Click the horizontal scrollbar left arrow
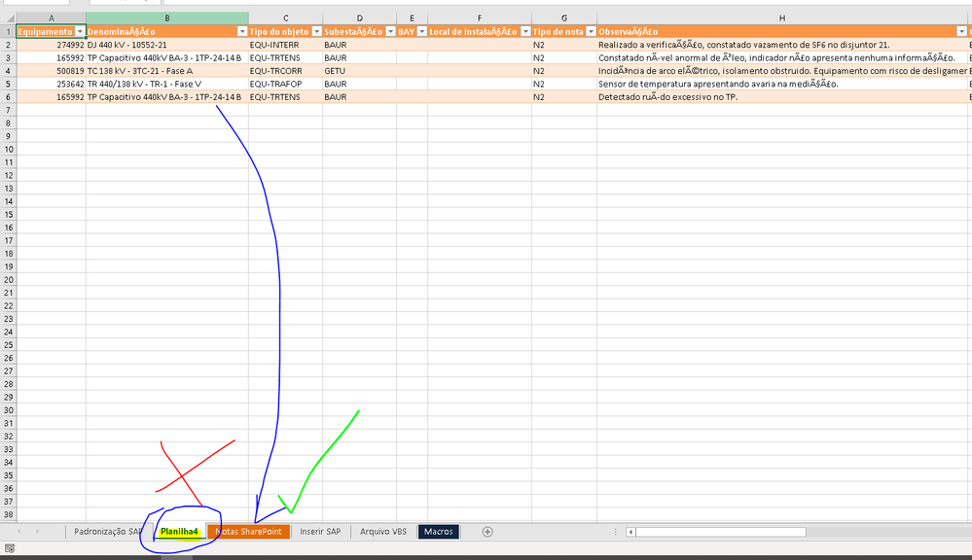Image resolution: width=972 pixels, height=560 pixels. coord(630,532)
